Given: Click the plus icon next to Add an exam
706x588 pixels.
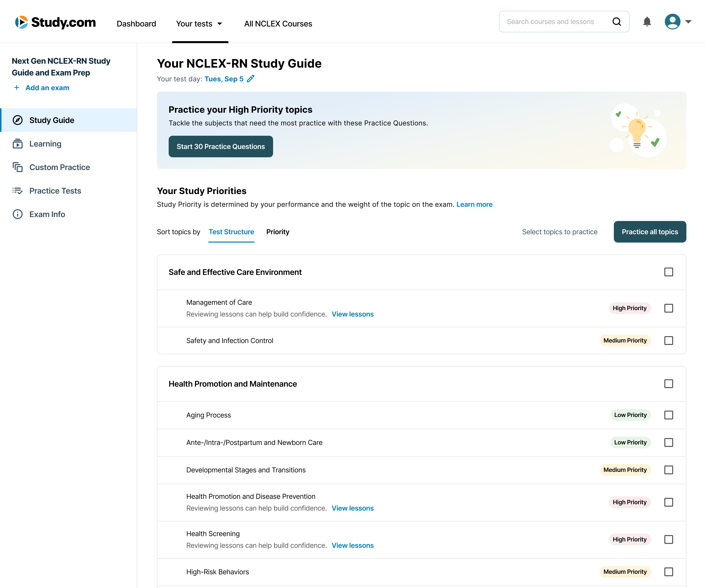Looking at the screenshot, I should pyautogui.click(x=16, y=88).
